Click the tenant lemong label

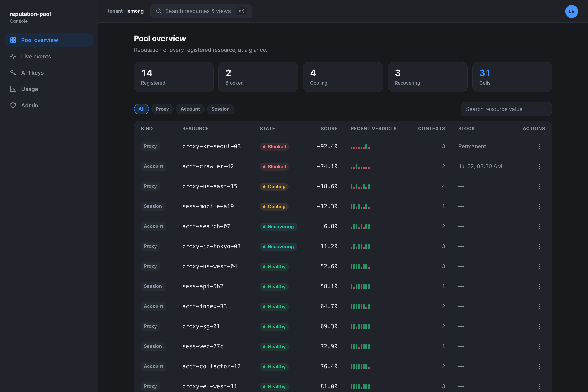click(x=126, y=11)
